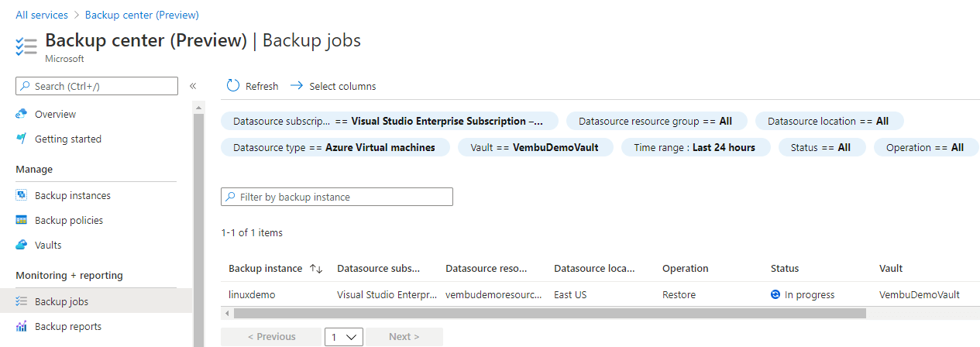Click the search magnifier icon in sidebar search
The image size is (980, 347).
pos(26,86)
